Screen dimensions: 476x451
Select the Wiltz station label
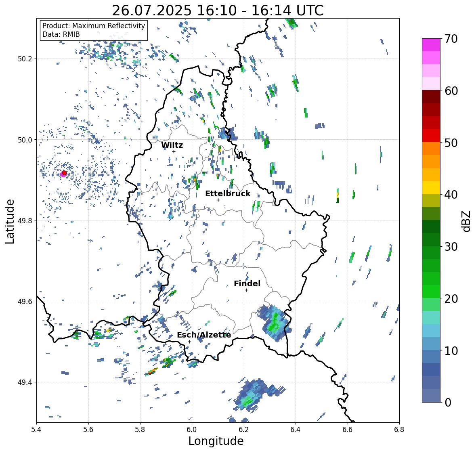172,145
